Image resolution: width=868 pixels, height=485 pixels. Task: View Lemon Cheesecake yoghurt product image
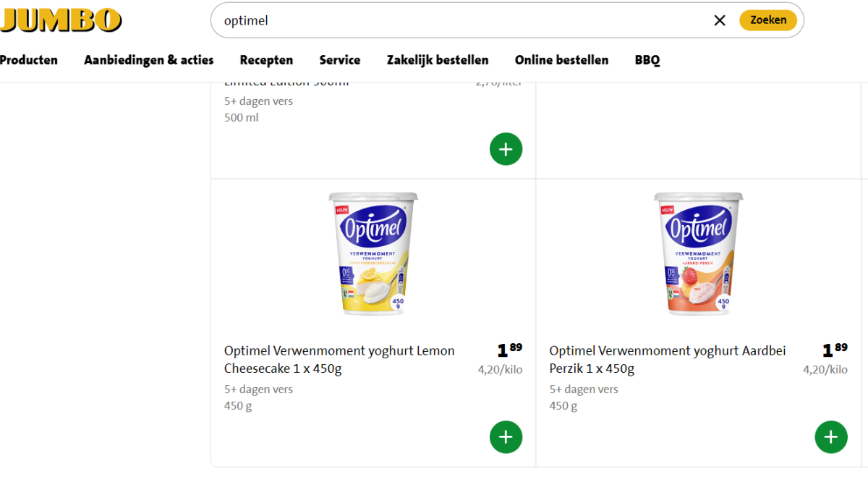373,253
